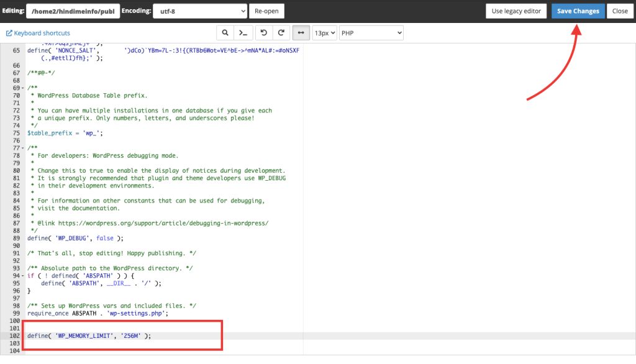Click the Re-open button
The width and height of the screenshot is (636, 364).
tap(266, 11)
